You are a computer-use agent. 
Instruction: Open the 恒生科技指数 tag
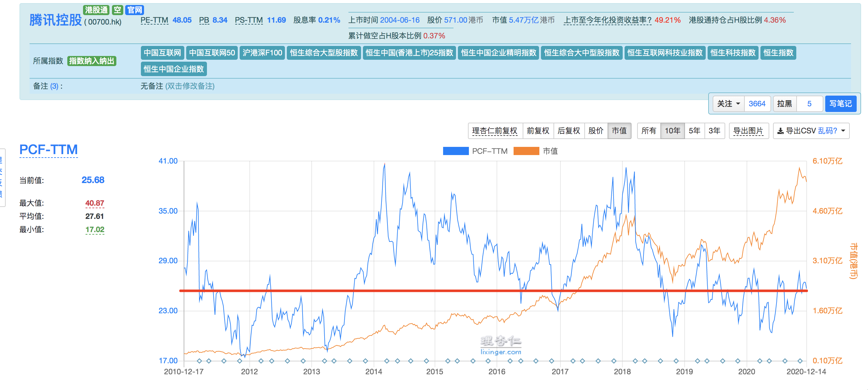733,53
